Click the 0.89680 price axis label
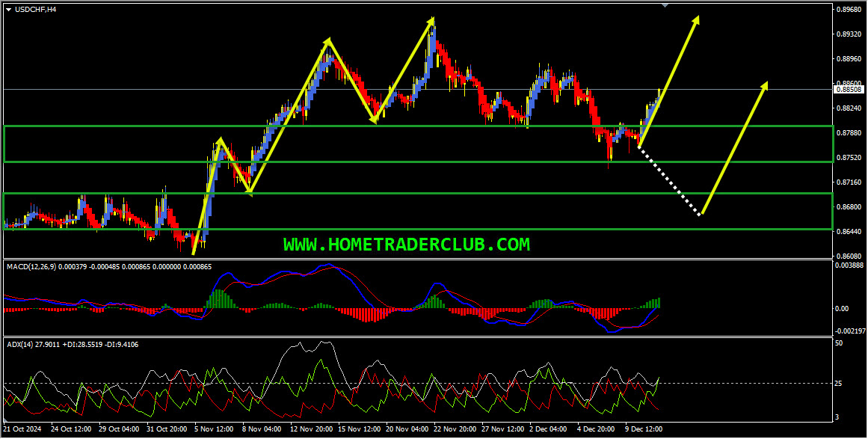This screenshot has width=868, height=439. 849,10
